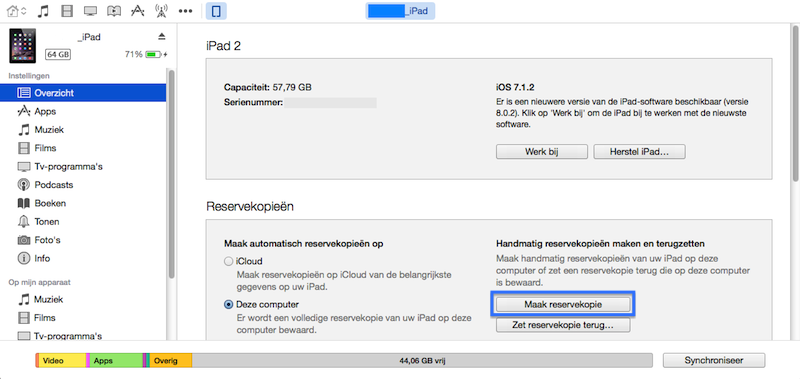Screen dimensions: 800x379
Task: Click the Video segment in storage bar
Action: point(62,361)
